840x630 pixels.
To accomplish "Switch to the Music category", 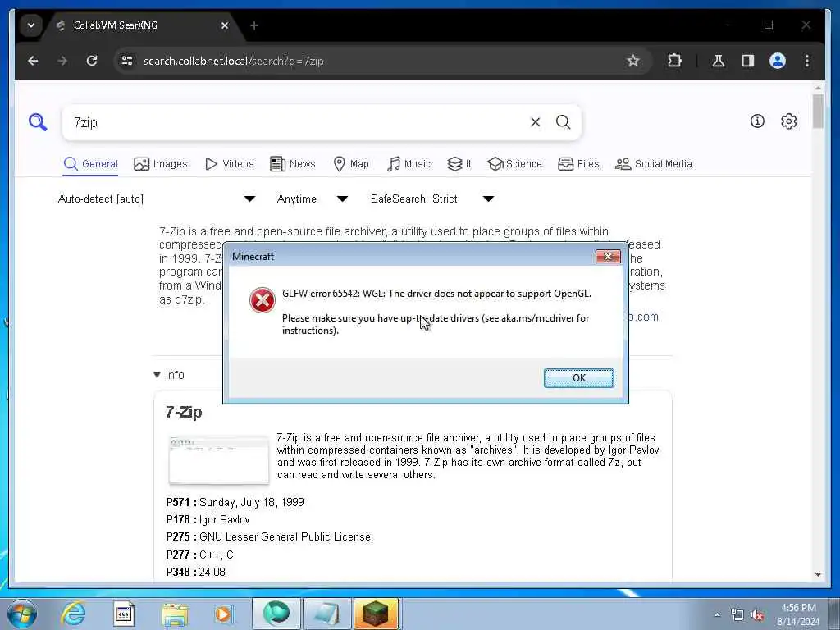I will [x=409, y=164].
